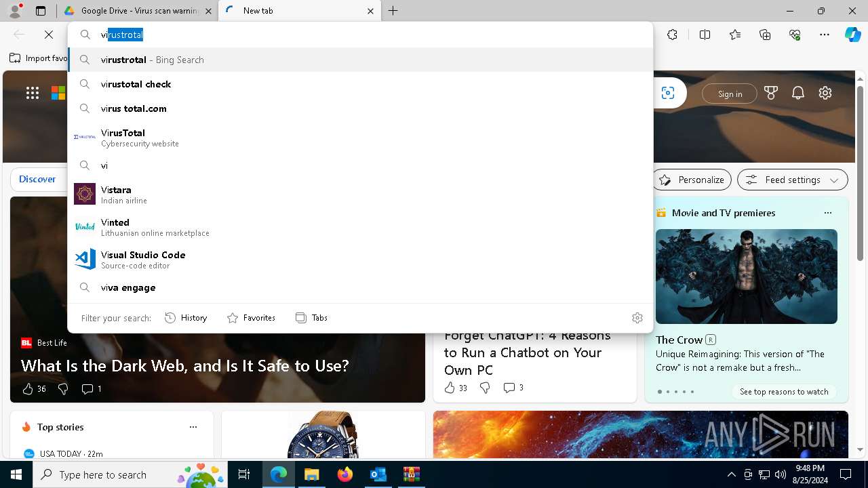Open Top stories more options

193,427
